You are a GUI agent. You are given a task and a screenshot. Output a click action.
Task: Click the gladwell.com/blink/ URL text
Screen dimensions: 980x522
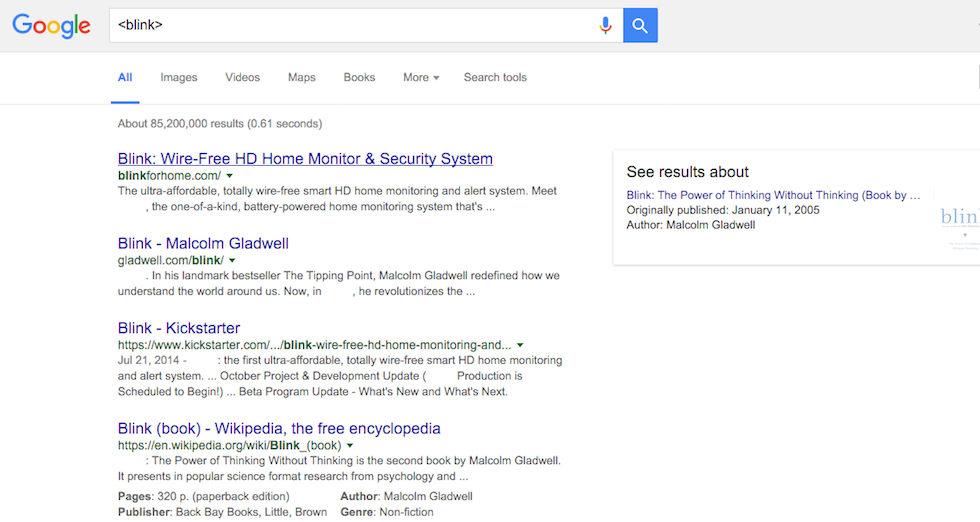[x=171, y=260]
